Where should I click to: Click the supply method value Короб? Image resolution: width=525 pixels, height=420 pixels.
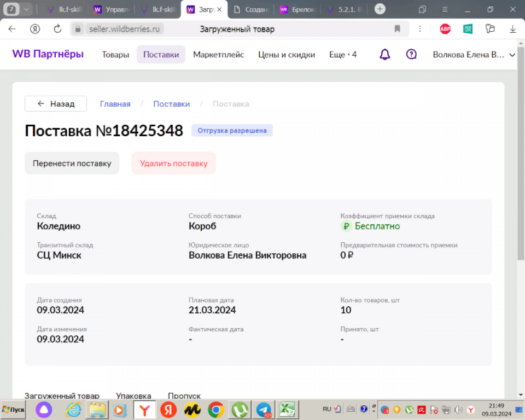point(202,226)
